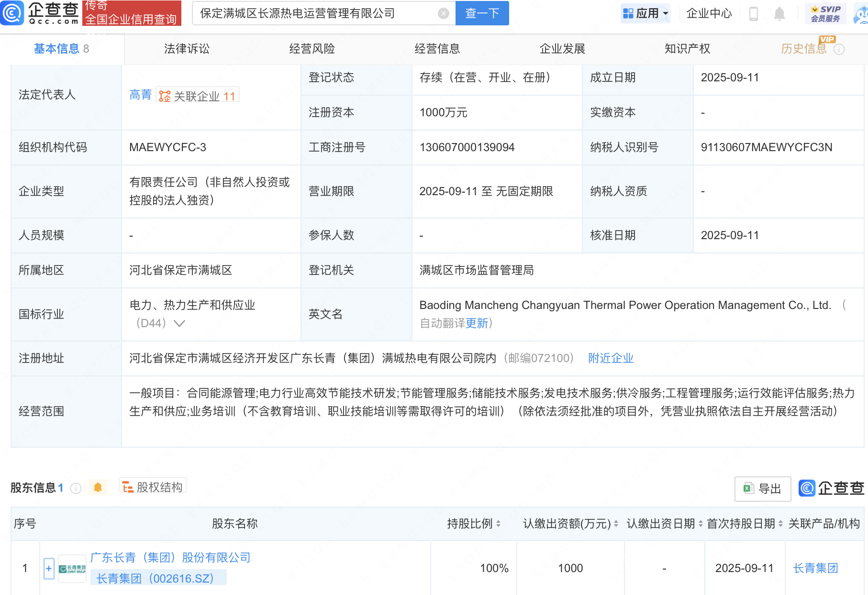Click registration number 130607000139094
Image resolution: width=868 pixels, height=595 pixels.
coord(467,147)
